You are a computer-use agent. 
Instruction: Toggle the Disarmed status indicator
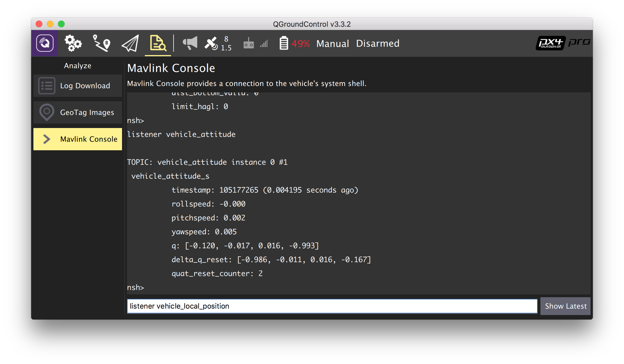click(x=376, y=43)
